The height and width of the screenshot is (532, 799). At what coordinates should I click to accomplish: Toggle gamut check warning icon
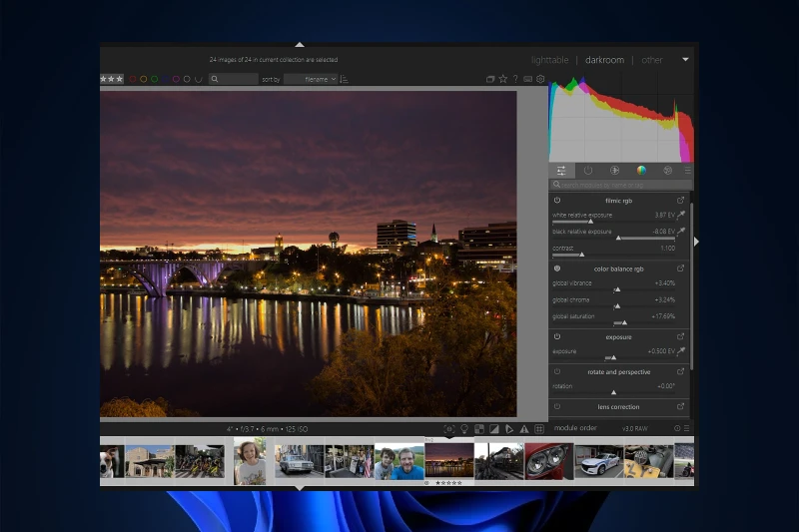(523, 429)
